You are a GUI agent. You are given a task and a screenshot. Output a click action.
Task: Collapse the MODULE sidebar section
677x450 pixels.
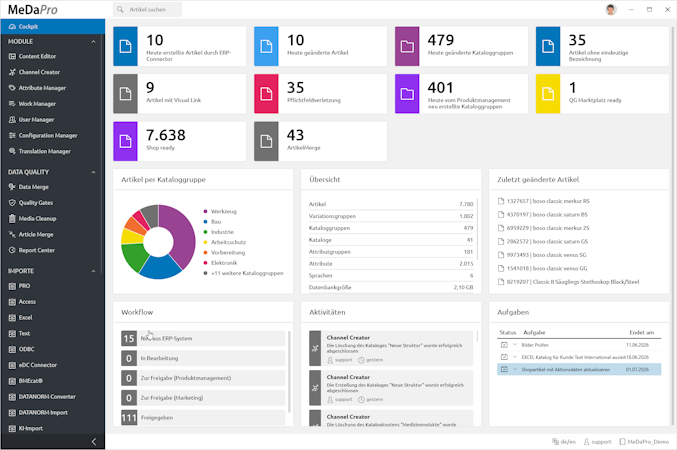[93, 42]
